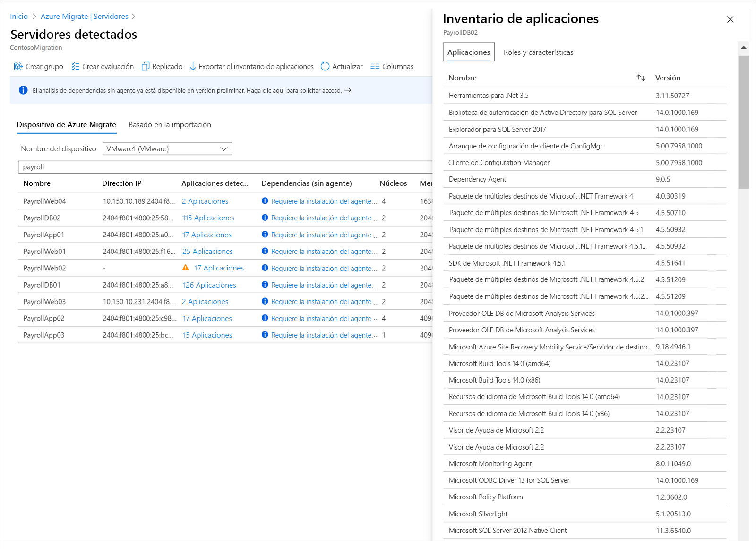Click the Versión column header
The image size is (756, 549).
click(x=668, y=78)
